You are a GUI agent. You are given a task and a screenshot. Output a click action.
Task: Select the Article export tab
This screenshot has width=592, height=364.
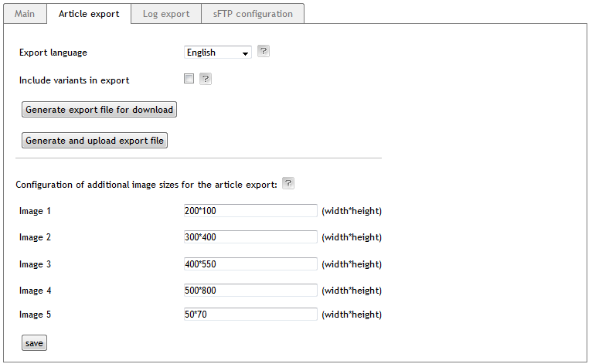coord(89,14)
